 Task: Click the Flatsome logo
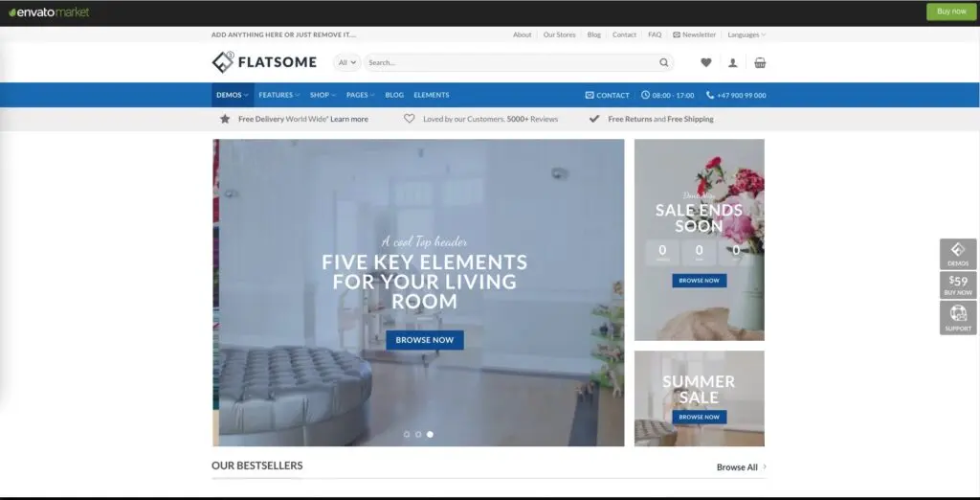tap(264, 63)
